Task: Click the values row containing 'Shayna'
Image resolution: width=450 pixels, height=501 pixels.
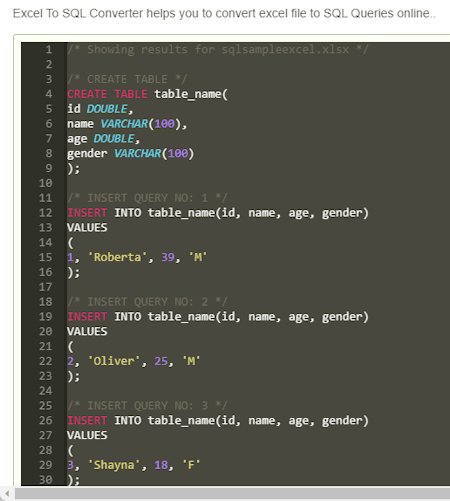Action: (134, 465)
